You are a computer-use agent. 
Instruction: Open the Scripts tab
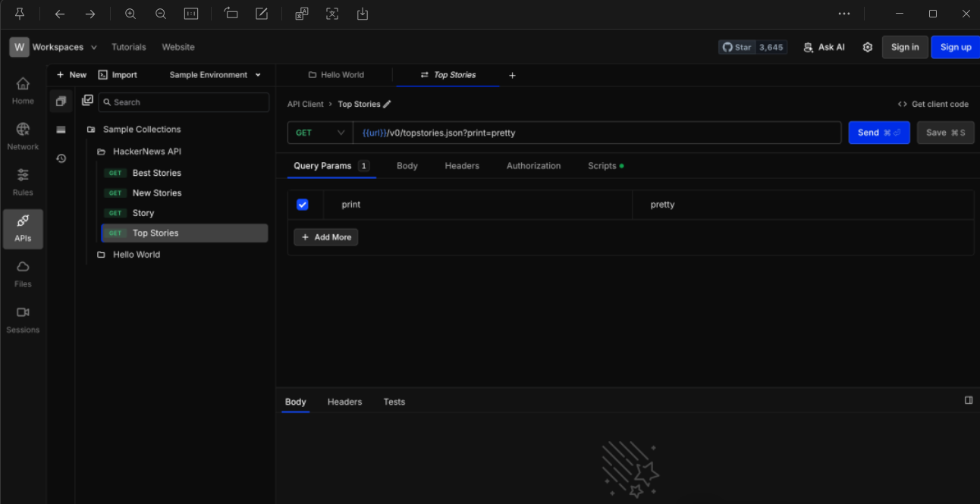(606, 166)
